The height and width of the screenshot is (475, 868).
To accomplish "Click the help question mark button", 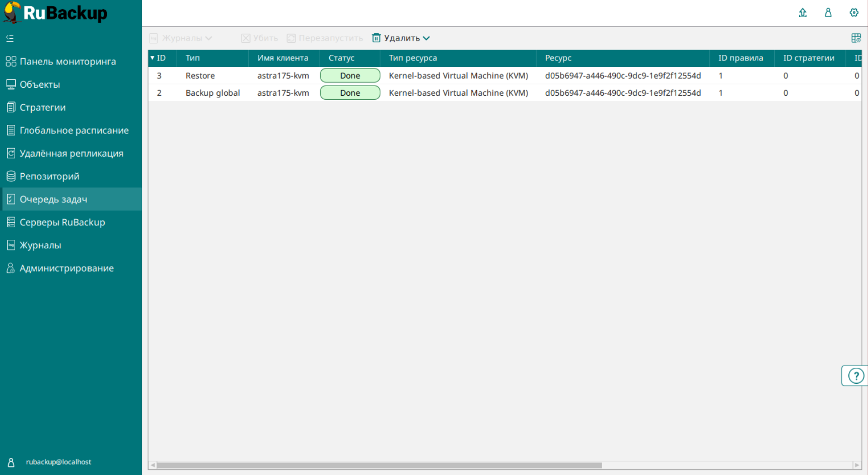I will tap(855, 376).
